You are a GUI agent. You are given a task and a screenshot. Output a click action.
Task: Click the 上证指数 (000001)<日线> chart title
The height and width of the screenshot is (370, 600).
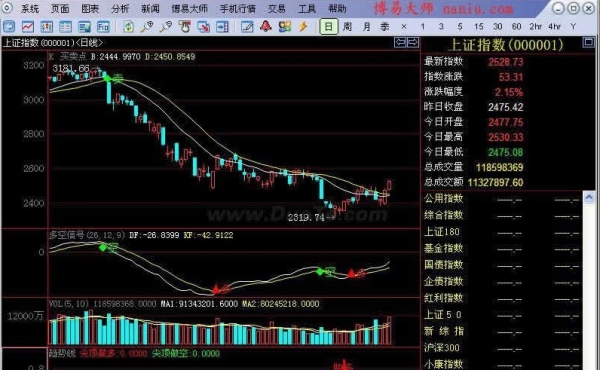(x=53, y=42)
